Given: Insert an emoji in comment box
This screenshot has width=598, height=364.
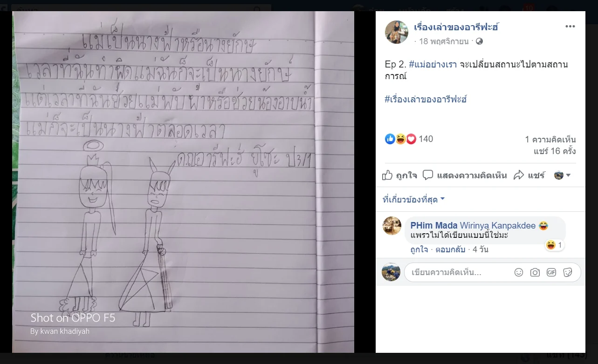Looking at the screenshot, I should pyautogui.click(x=519, y=272).
